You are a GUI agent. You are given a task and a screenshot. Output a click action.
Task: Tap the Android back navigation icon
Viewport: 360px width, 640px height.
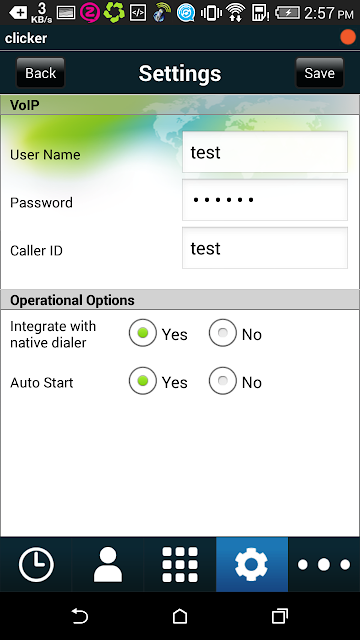[x=80, y=616]
